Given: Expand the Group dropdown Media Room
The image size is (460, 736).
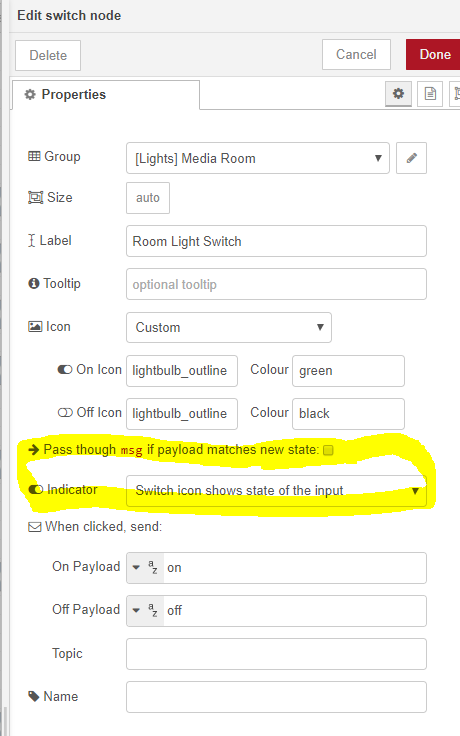Looking at the screenshot, I should pyautogui.click(x=258, y=158).
